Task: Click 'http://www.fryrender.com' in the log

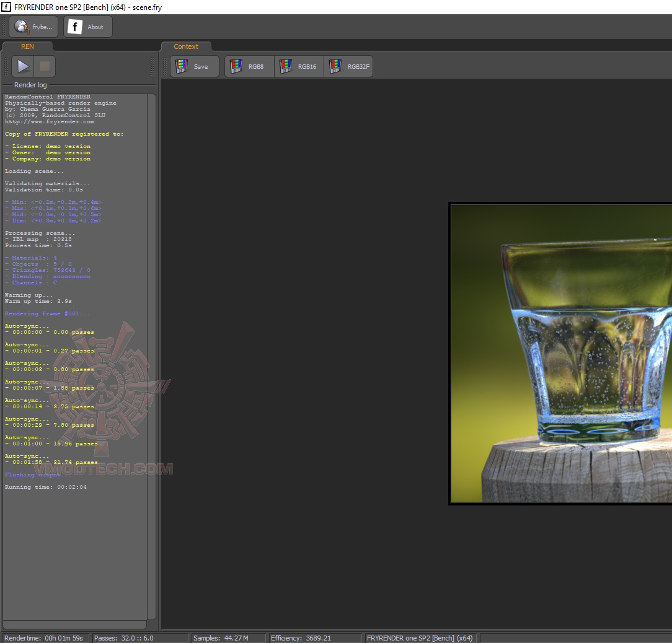Action: pos(50,121)
